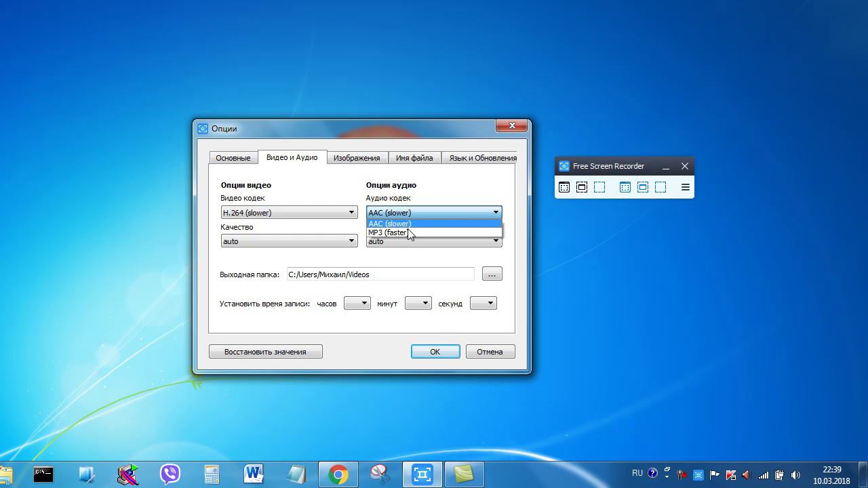Expand the H.264 video codec dropdown
The height and width of the screenshot is (488, 868).
tap(289, 212)
